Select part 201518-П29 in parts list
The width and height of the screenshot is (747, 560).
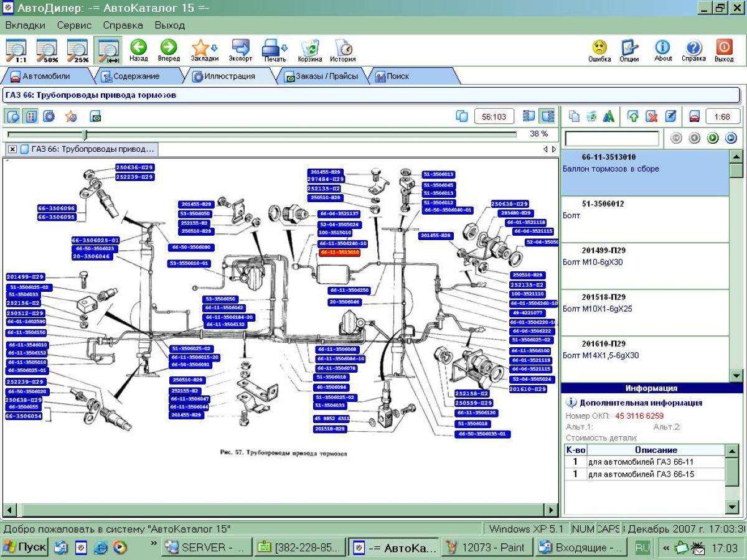click(x=645, y=313)
